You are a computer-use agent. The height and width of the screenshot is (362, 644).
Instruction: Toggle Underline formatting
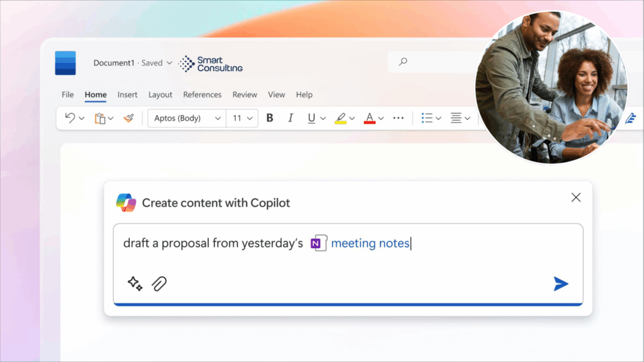[x=311, y=118]
